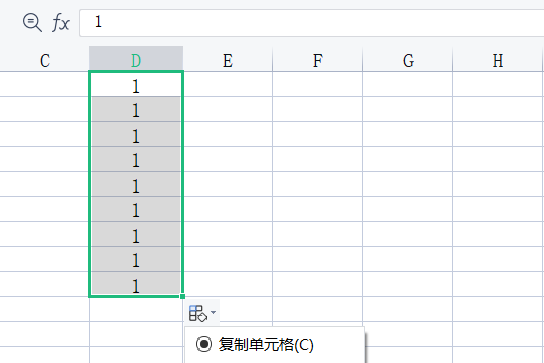Select column G header
544x363 pixels.
coord(408,59)
